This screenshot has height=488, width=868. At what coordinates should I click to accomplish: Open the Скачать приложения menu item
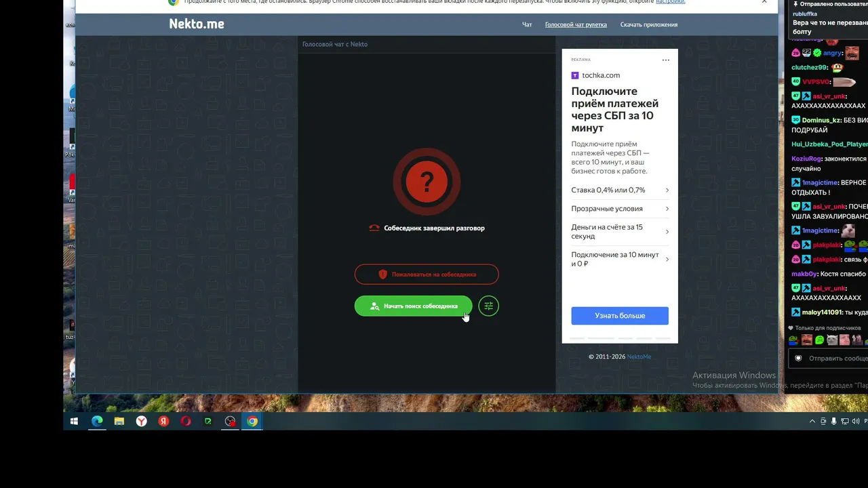(x=649, y=25)
